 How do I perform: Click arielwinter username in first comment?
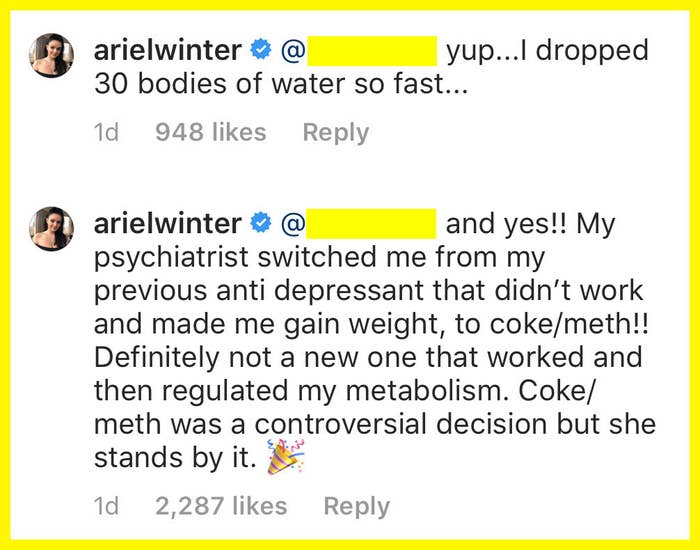168,50
